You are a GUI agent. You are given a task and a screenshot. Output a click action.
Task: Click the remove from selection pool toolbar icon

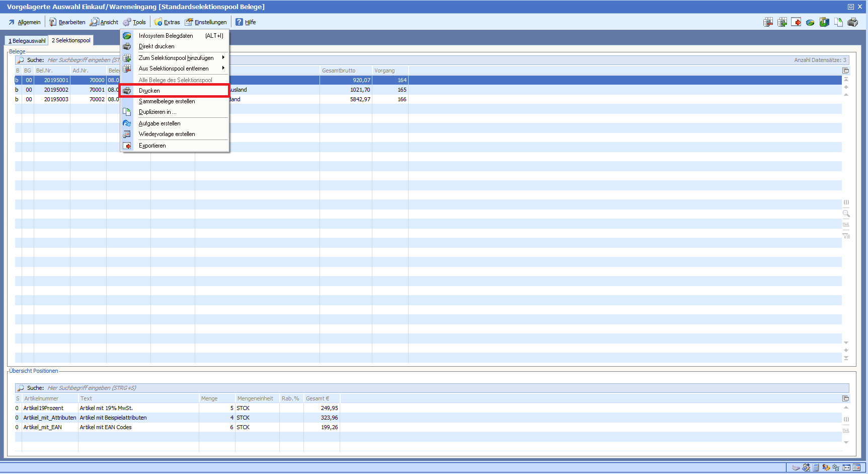[x=768, y=22]
